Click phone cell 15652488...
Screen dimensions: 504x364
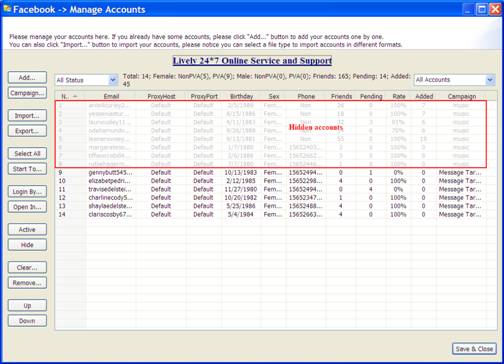pyautogui.click(x=306, y=206)
